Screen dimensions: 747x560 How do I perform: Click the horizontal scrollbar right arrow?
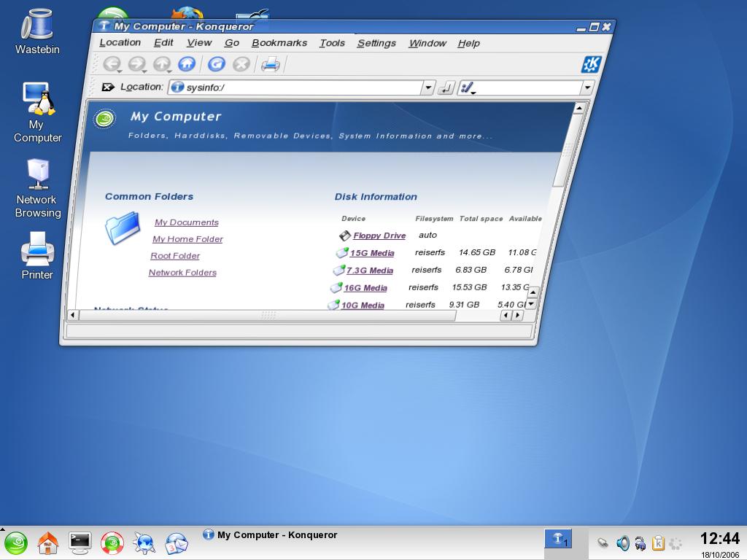click(x=517, y=315)
